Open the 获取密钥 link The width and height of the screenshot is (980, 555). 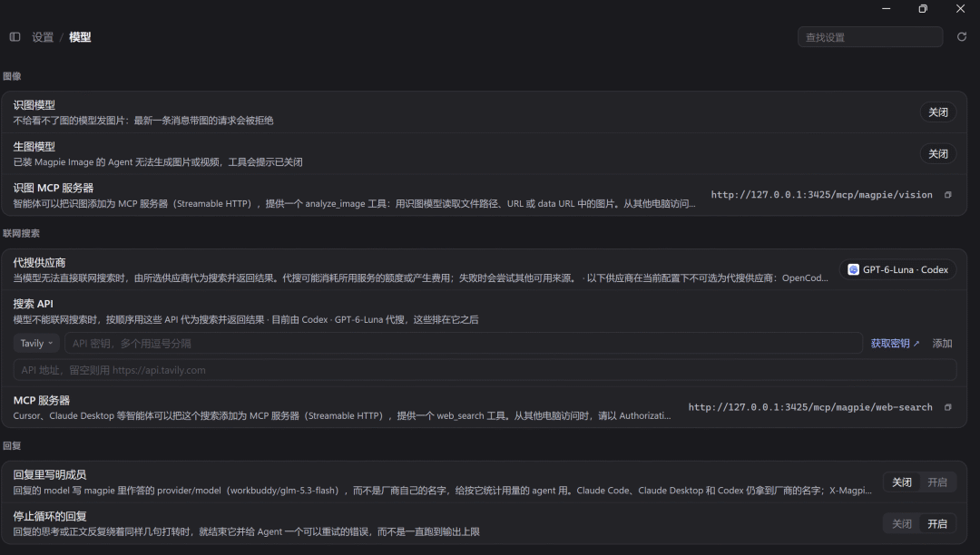coord(895,344)
